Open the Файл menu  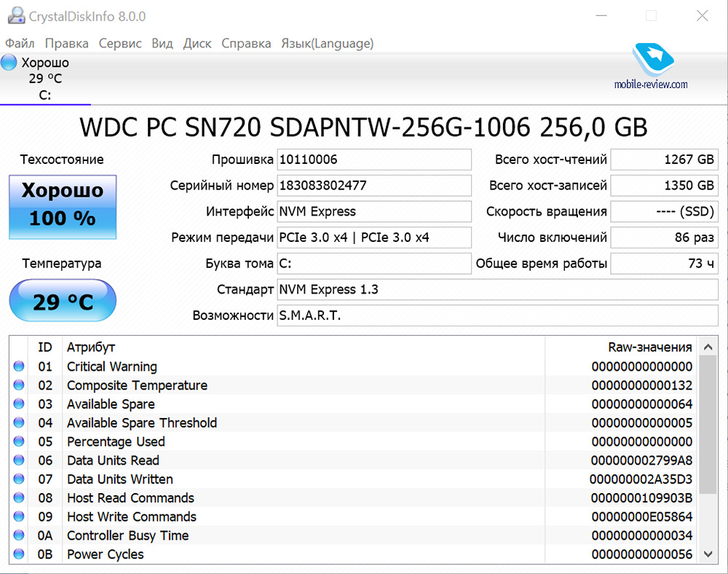pyautogui.click(x=20, y=43)
